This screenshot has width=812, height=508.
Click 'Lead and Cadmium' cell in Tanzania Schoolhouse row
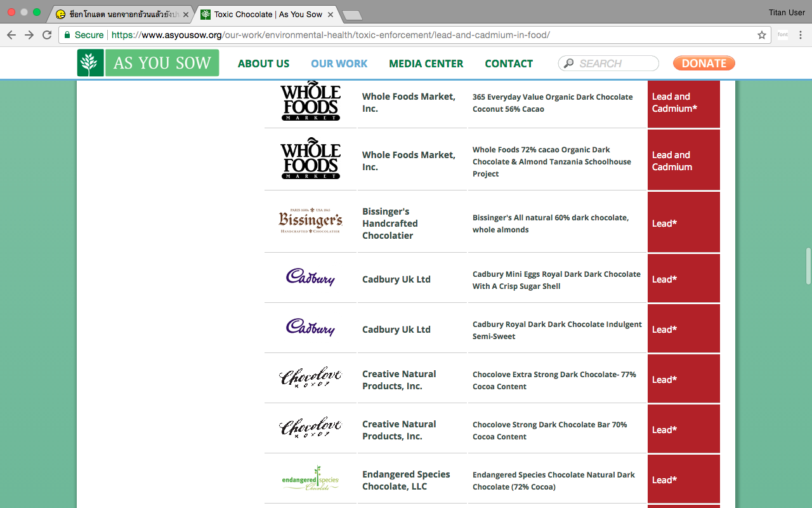(684, 160)
